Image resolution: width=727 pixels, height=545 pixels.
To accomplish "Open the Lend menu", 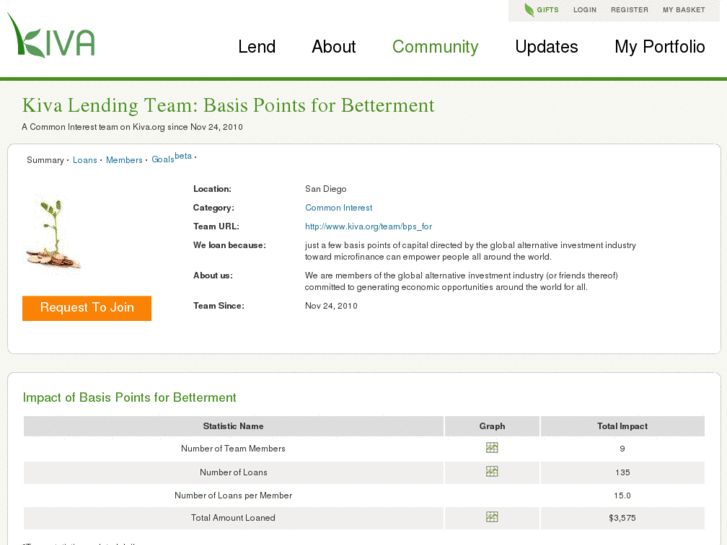I will 257,47.
